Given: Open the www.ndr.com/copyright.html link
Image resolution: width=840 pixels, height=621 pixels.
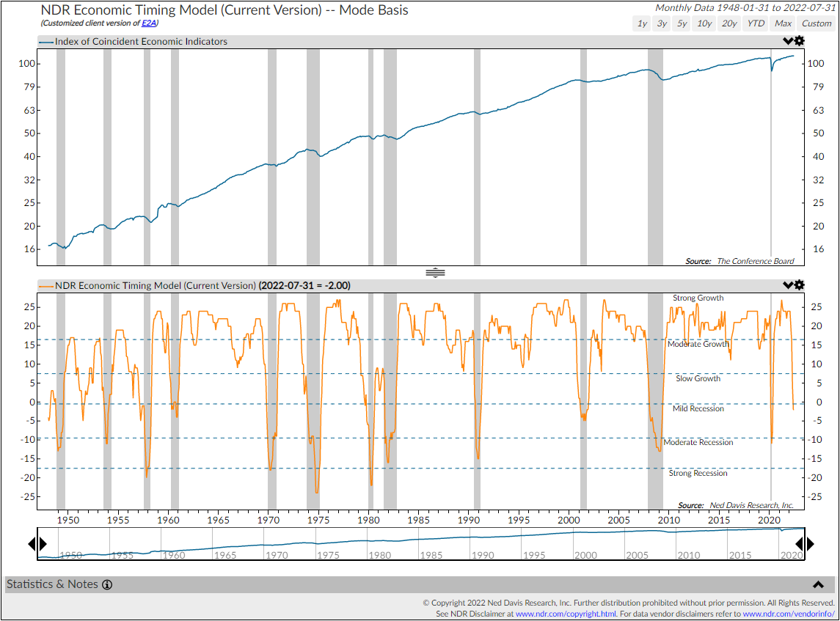Looking at the screenshot, I should (x=565, y=614).
